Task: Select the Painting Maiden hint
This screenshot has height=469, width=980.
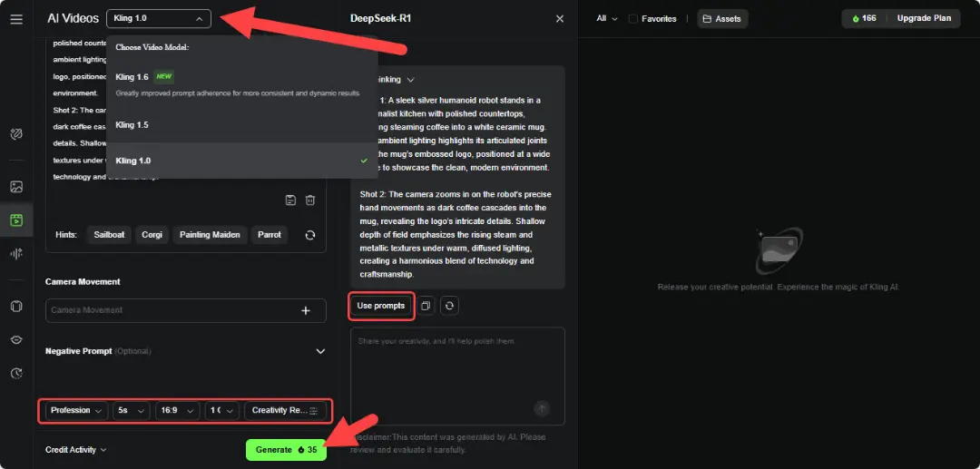Action: pyautogui.click(x=210, y=235)
